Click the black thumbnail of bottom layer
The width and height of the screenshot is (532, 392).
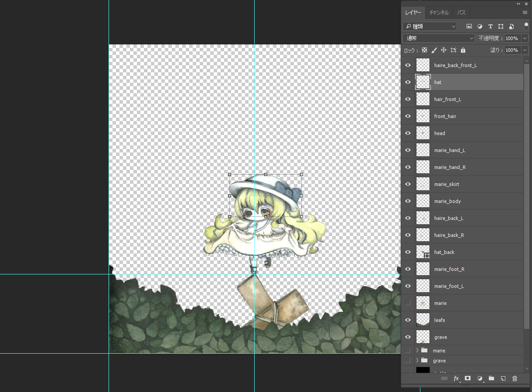point(423,370)
